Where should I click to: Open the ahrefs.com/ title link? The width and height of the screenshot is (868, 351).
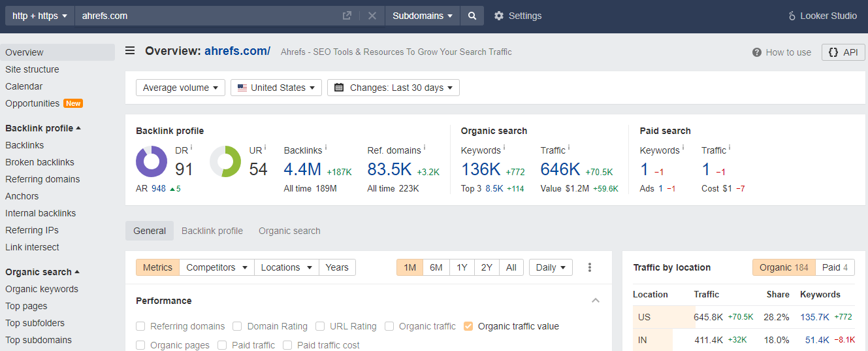pyautogui.click(x=237, y=51)
